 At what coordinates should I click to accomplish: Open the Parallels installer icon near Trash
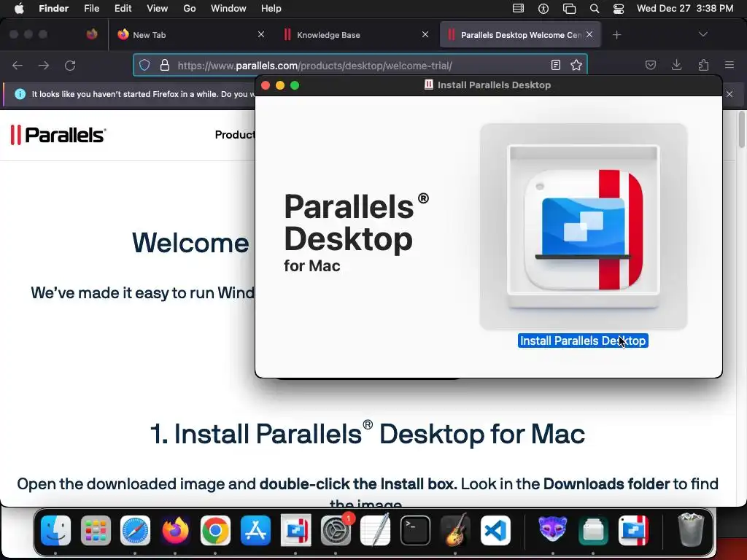coord(633,530)
